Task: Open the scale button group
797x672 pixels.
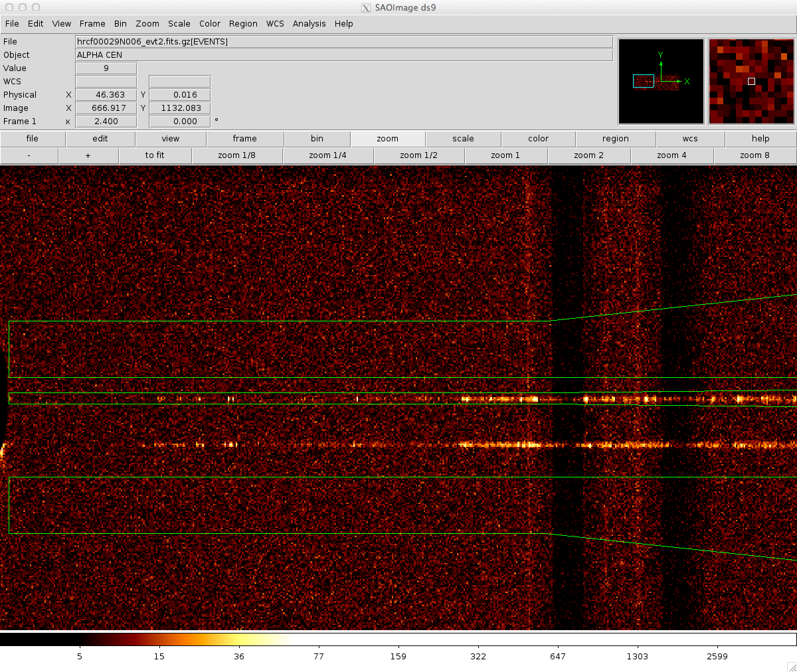Action: pyautogui.click(x=463, y=139)
